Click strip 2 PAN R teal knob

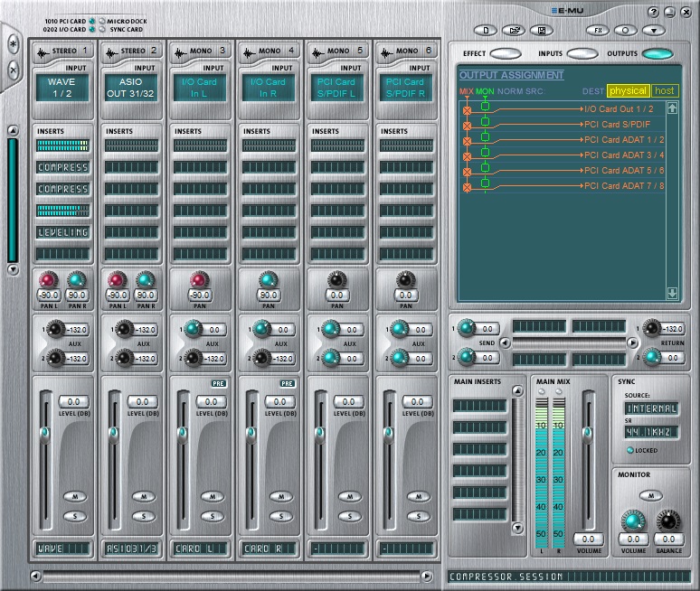coord(145,280)
